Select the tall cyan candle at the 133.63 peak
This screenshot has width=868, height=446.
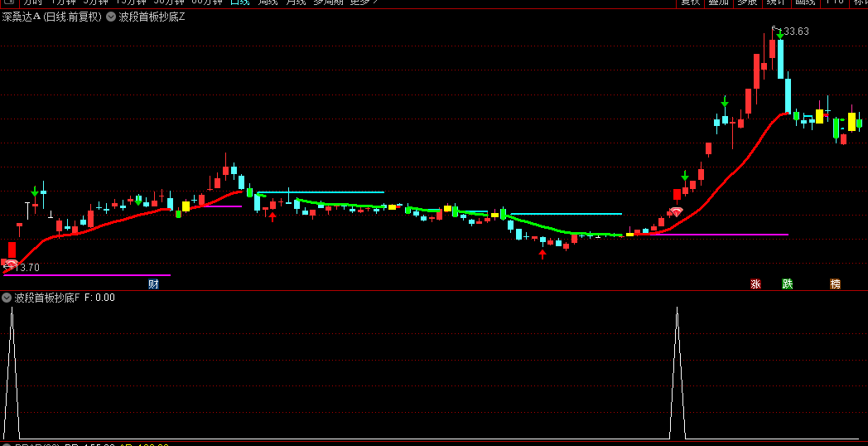point(780,59)
